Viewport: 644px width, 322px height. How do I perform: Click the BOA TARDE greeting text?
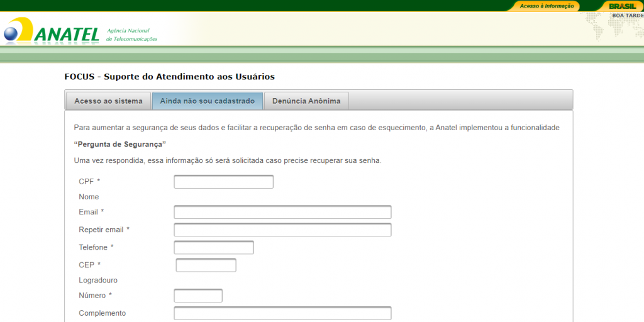(627, 16)
